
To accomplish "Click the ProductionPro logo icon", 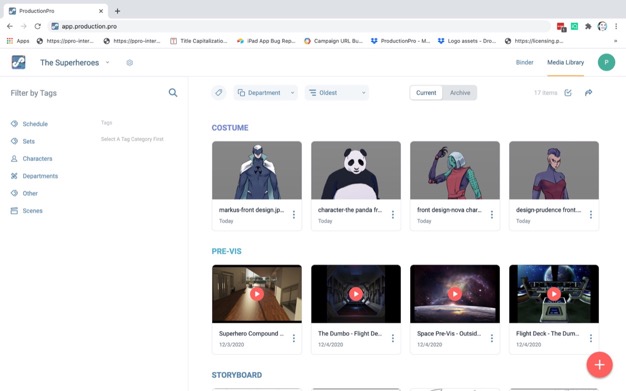I will [18, 62].
